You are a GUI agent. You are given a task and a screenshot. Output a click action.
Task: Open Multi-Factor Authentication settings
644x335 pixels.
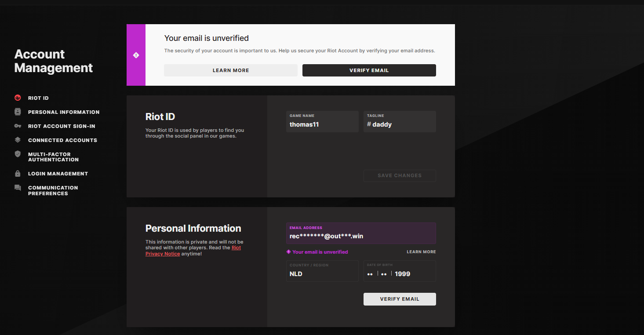[53, 157]
